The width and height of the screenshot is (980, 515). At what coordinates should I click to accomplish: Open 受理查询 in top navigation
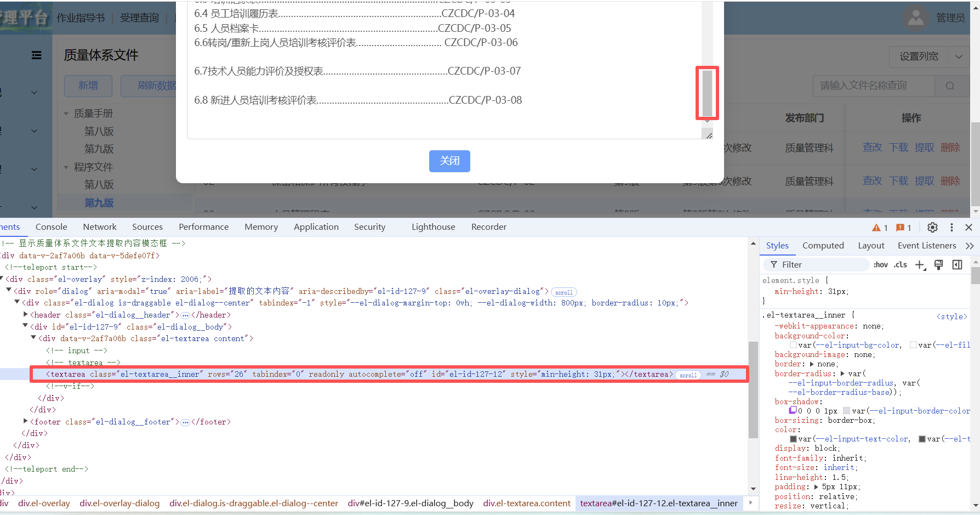point(139,18)
